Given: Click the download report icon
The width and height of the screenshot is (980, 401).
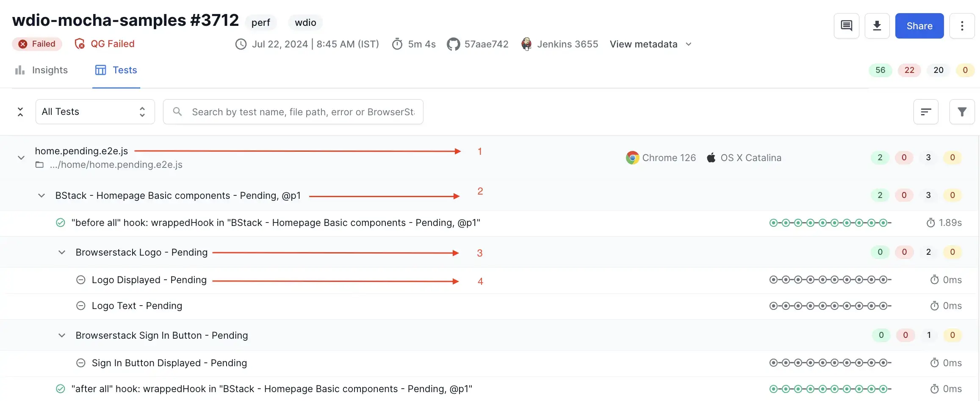Looking at the screenshot, I should [877, 26].
